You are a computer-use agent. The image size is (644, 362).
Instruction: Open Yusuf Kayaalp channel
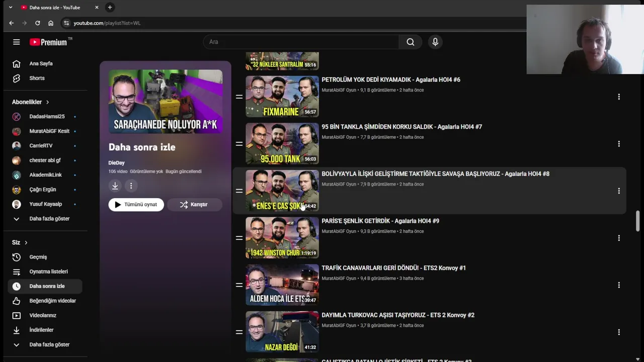click(45, 204)
